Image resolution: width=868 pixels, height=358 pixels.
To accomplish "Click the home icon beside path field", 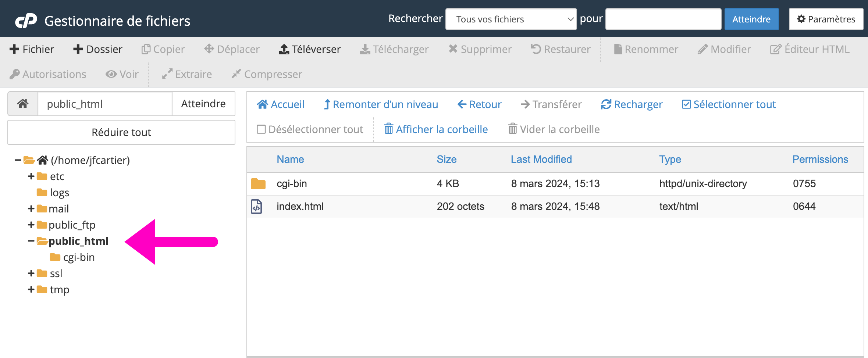I will pyautogui.click(x=23, y=104).
